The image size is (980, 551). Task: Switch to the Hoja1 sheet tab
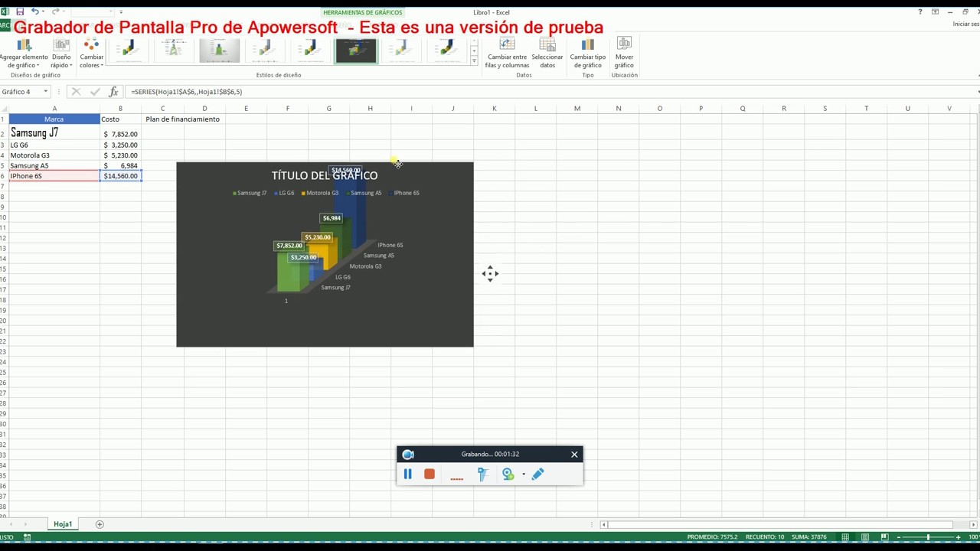(x=63, y=524)
